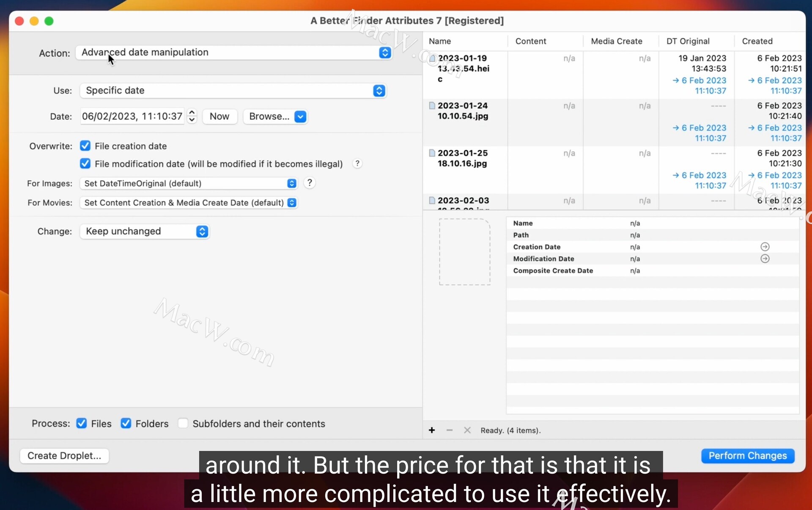Open the For Images dropdown
This screenshot has height=510, width=812.
click(188, 183)
